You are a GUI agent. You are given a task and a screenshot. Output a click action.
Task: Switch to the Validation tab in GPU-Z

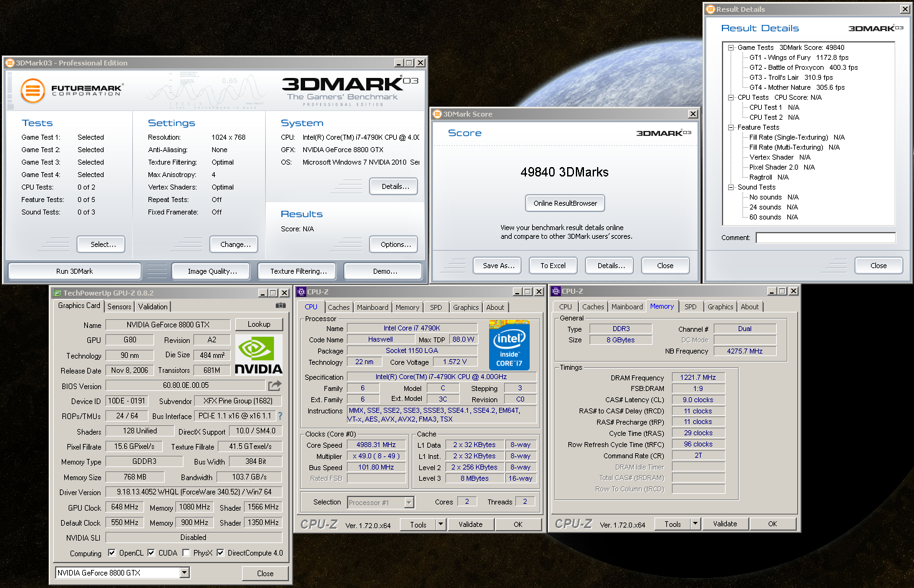tap(153, 307)
